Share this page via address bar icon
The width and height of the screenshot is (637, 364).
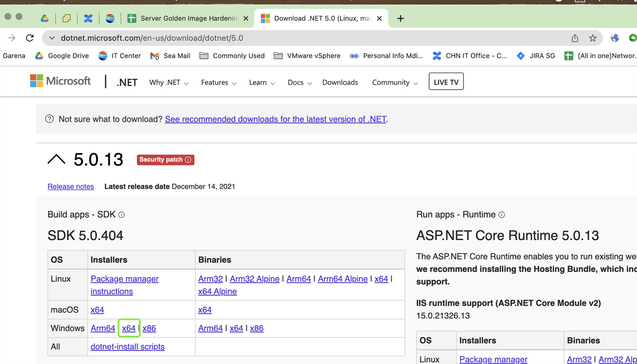tap(575, 38)
